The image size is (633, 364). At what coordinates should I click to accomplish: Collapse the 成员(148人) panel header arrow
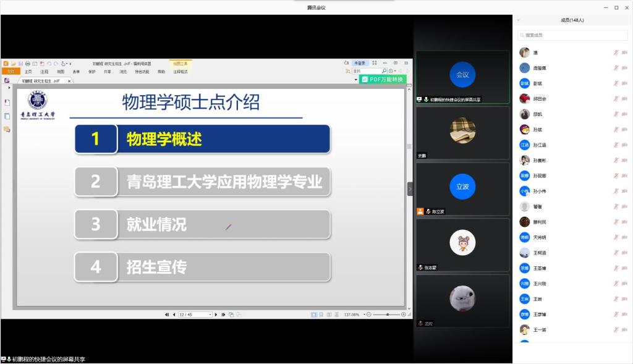(x=518, y=20)
